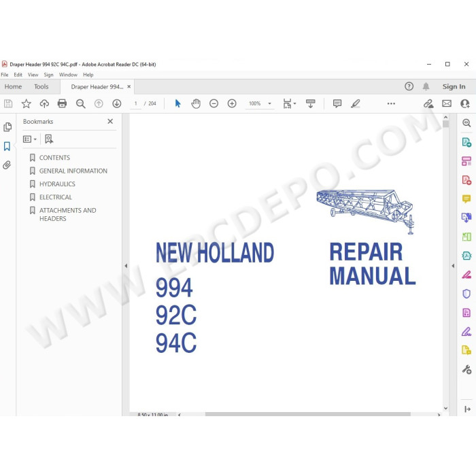
Task: Open the Window menu
Action: tap(68, 75)
